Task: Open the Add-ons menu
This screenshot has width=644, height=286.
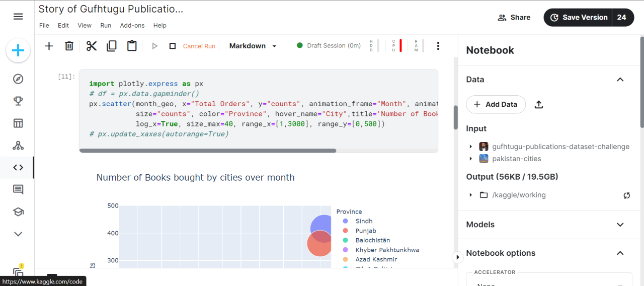Action: 132,25
